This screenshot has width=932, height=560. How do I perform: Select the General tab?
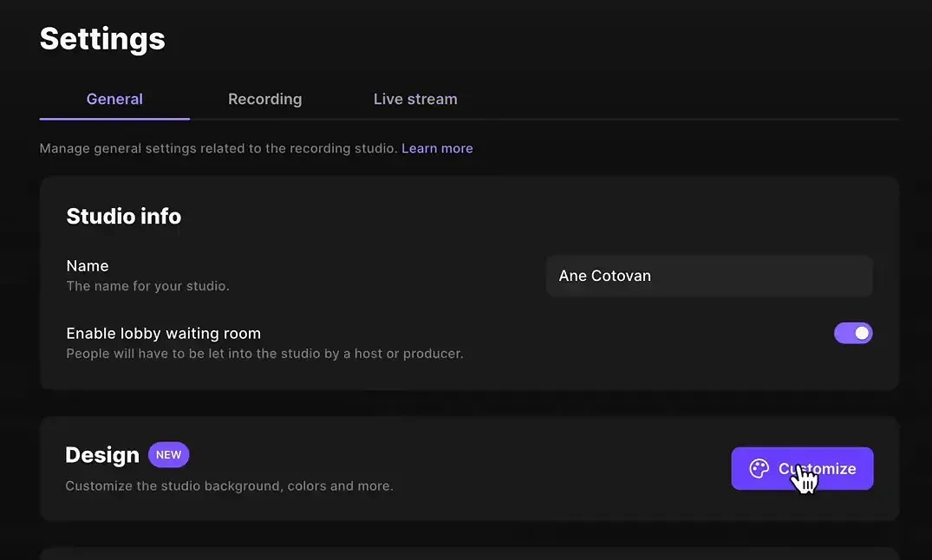pyautogui.click(x=114, y=99)
